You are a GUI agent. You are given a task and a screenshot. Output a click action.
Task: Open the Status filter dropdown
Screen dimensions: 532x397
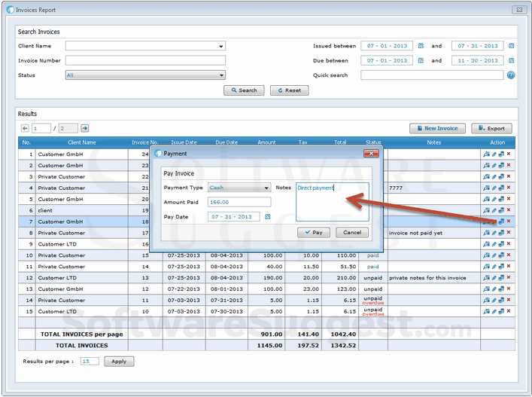pyautogui.click(x=221, y=75)
